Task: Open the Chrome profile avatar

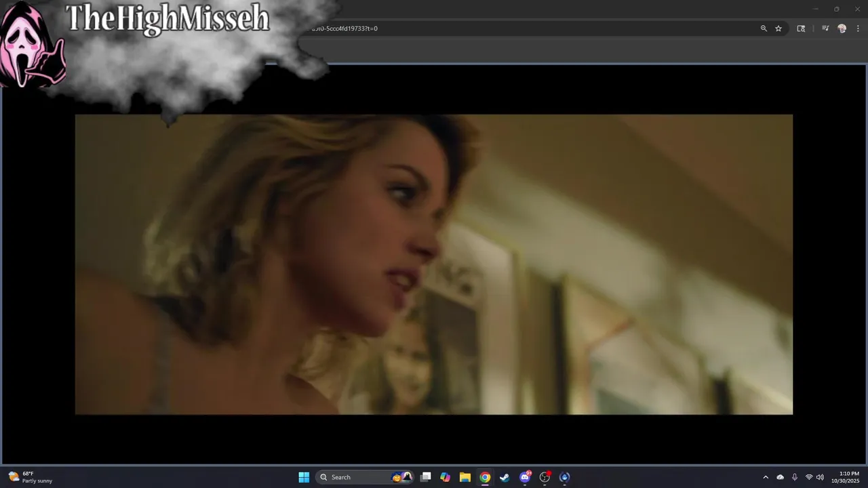Action: (x=842, y=28)
